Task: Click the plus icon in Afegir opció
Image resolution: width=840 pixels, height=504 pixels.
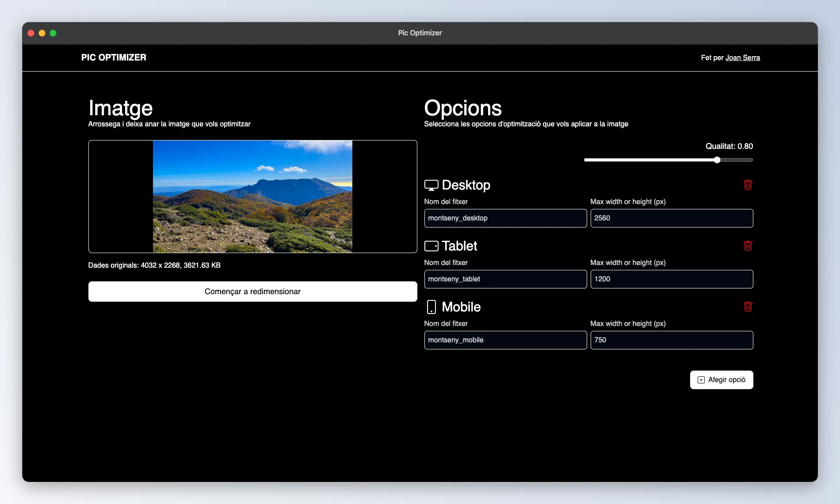Action: tap(701, 380)
